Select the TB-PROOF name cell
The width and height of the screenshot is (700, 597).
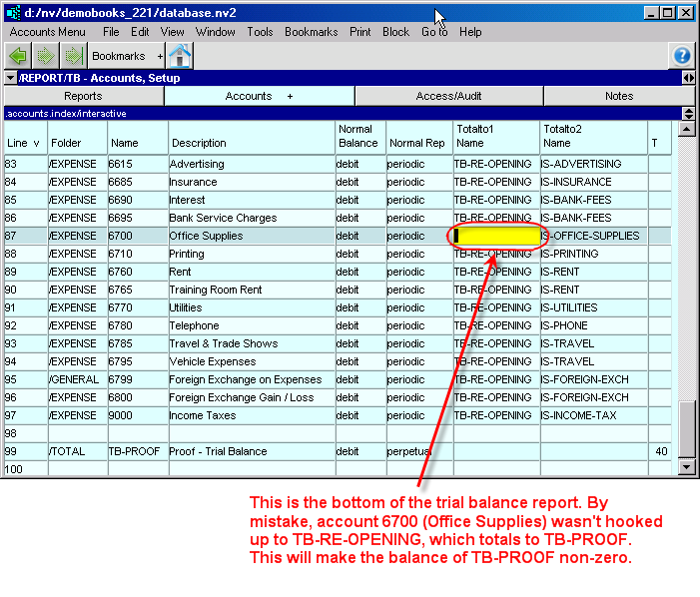tap(136, 452)
